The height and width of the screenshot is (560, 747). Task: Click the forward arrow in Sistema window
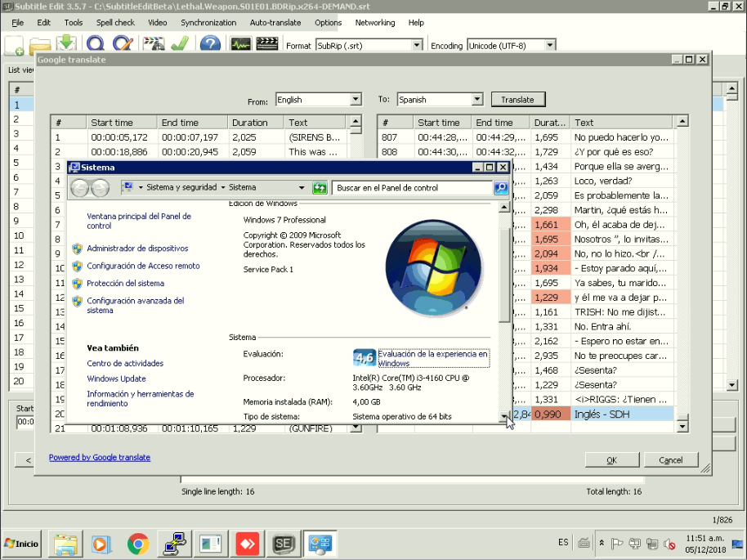pyautogui.click(x=100, y=188)
